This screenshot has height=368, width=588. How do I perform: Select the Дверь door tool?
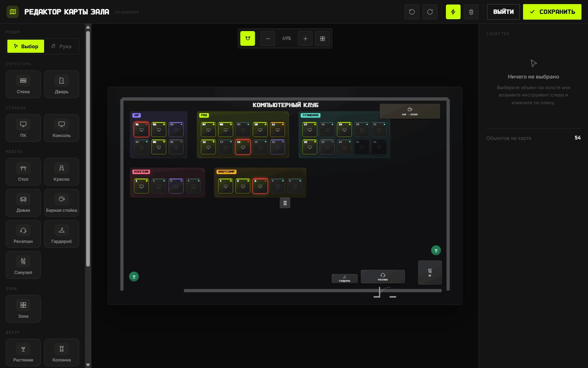[62, 84]
